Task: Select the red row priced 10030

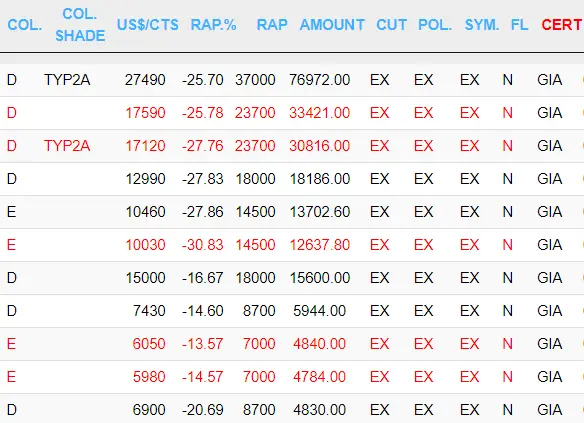Action: click(x=292, y=245)
